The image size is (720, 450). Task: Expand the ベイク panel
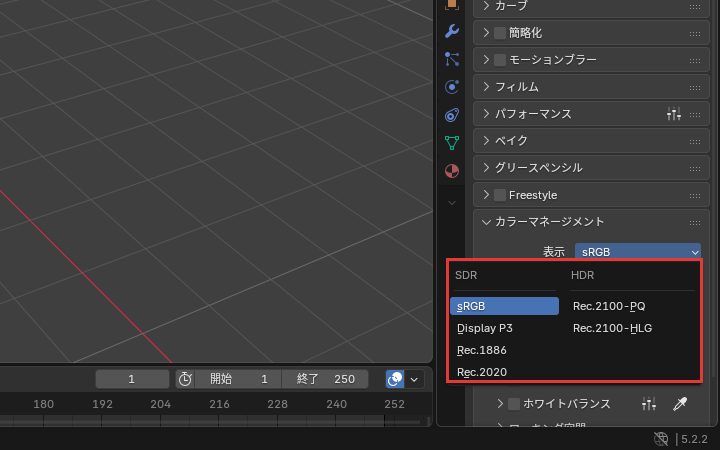pyautogui.click(x=486, y=141)
